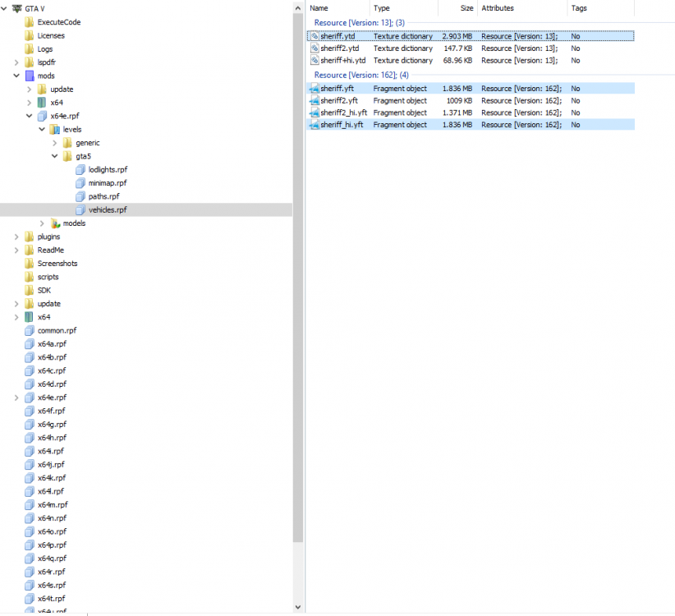
Task: Sort files by the Size column header
Action: point(460,8)
